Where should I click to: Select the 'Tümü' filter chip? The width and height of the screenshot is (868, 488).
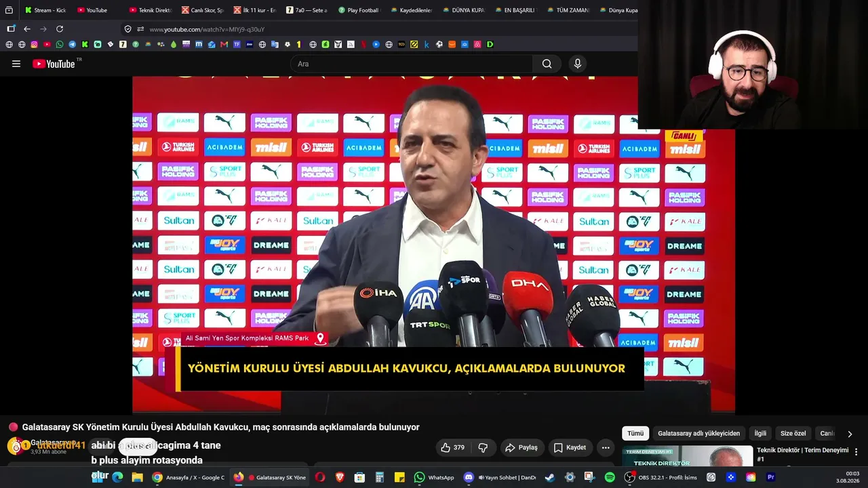[x=635, y=433]
